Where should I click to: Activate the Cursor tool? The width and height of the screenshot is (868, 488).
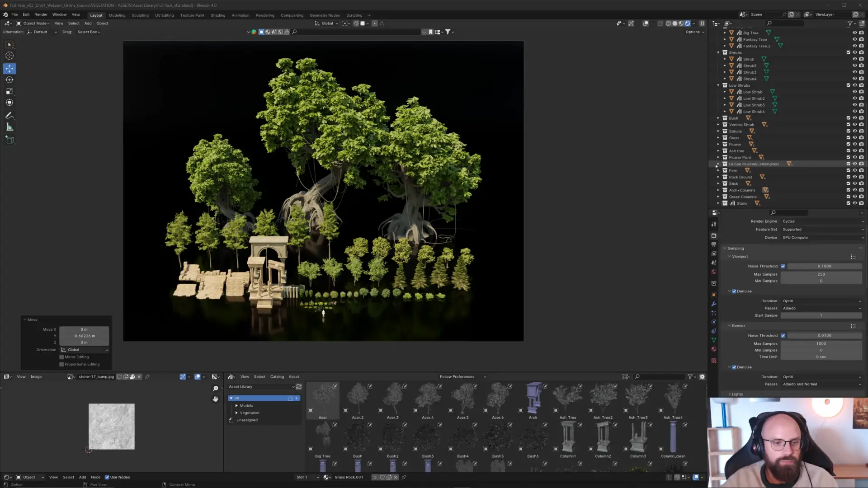click(9, 56)
